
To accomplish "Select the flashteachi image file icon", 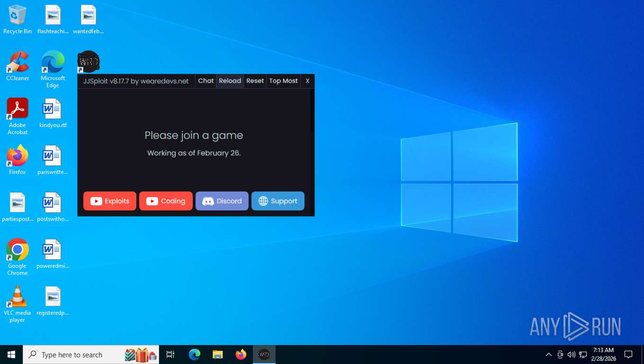I will (53, 20).
